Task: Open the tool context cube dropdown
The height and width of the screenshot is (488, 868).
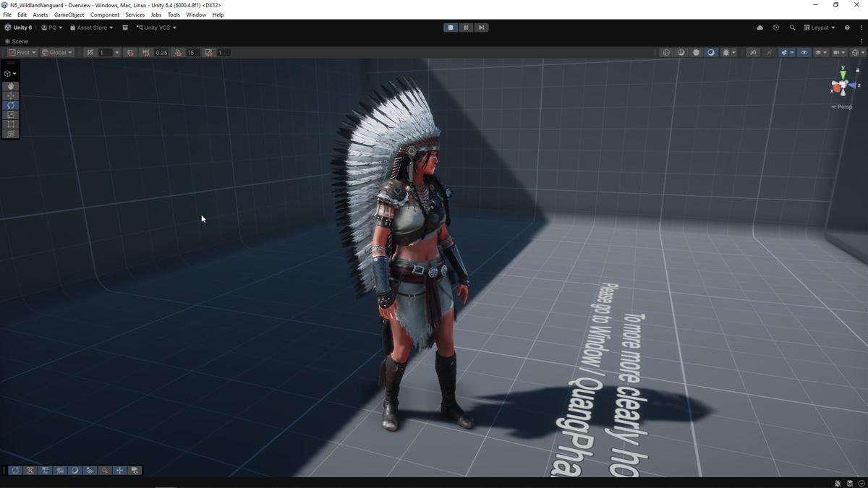Action: (x=10, y=73)
